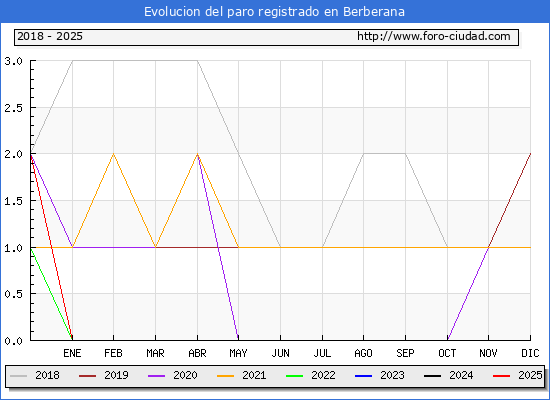Click the SEP month axis label
The height and width of the screenshot is (400, 550).
(x=405, y=353)
